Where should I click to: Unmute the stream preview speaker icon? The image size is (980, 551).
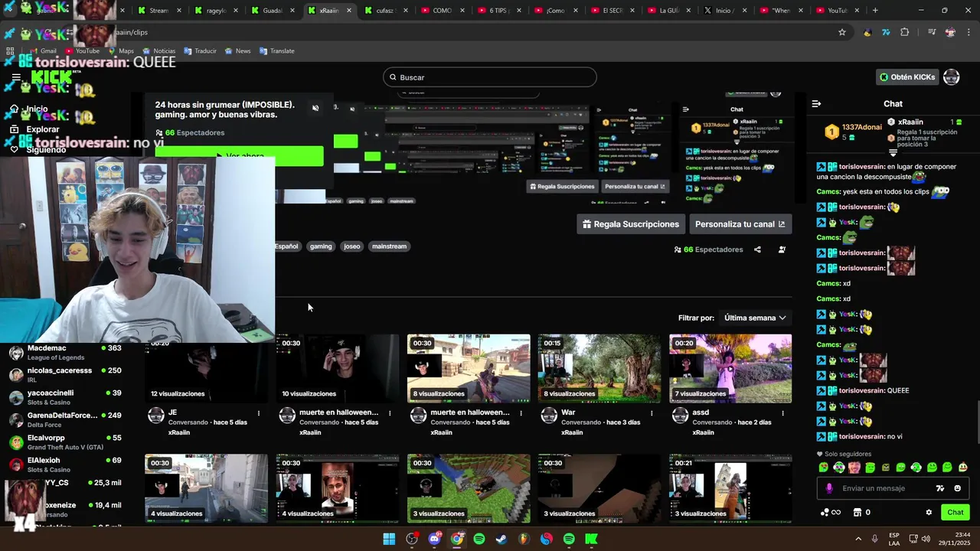point(315,108)
